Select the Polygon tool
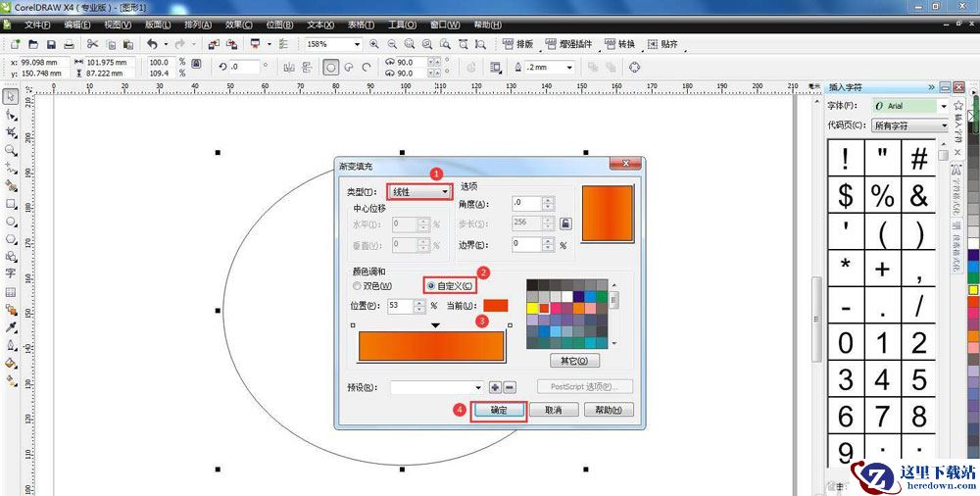The image size is (980, 496). (x=11, y=239)
